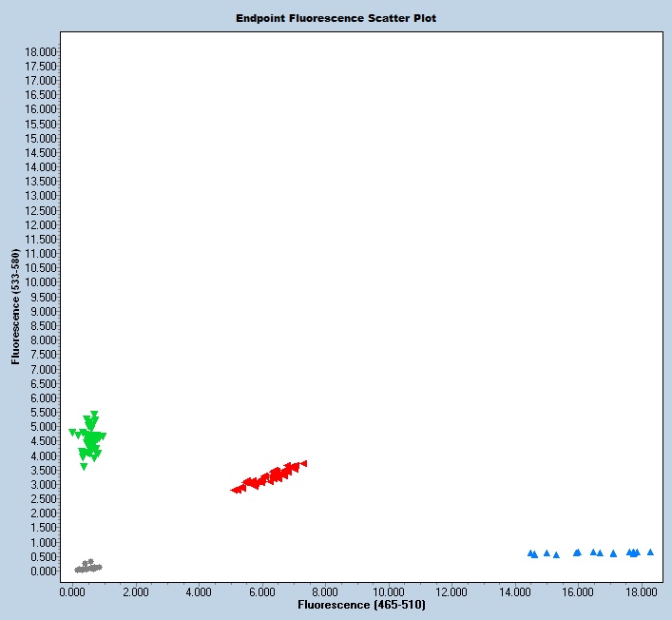672x620 pixels.
Task: Click the 18.000 tick label on the x-axis
Action: click(x=641, y=591)
